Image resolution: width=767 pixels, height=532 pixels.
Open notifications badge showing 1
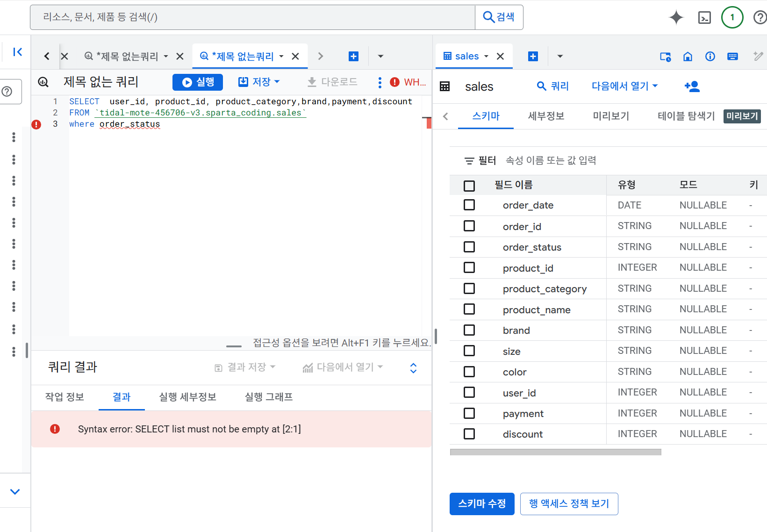click(x=732, y=17)
